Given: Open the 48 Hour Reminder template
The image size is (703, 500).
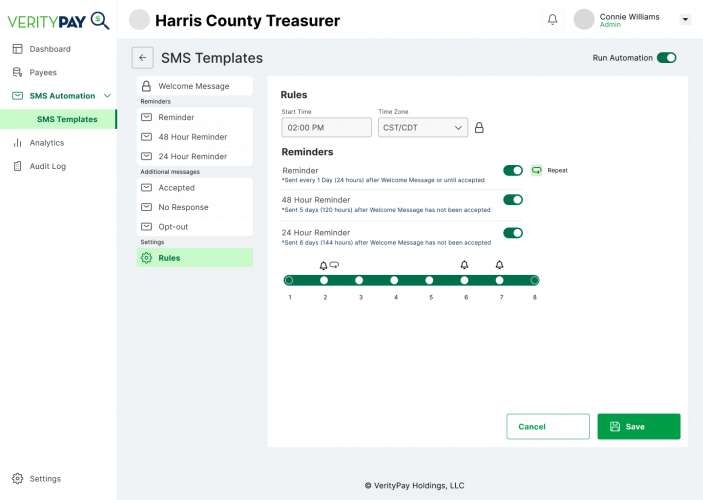Looking at the screenshot, I should pyautogui.click(x=195, y=137).
